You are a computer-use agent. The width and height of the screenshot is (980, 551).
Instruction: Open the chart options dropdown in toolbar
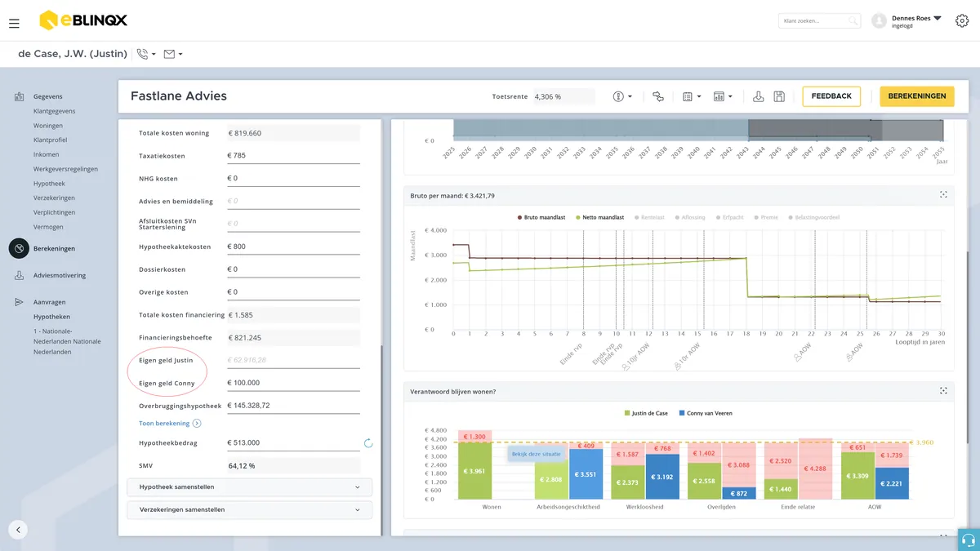pos(723,96)
